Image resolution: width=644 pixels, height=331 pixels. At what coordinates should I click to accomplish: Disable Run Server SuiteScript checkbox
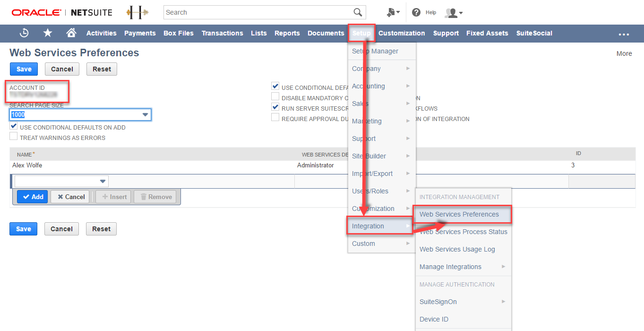(275, 106)
